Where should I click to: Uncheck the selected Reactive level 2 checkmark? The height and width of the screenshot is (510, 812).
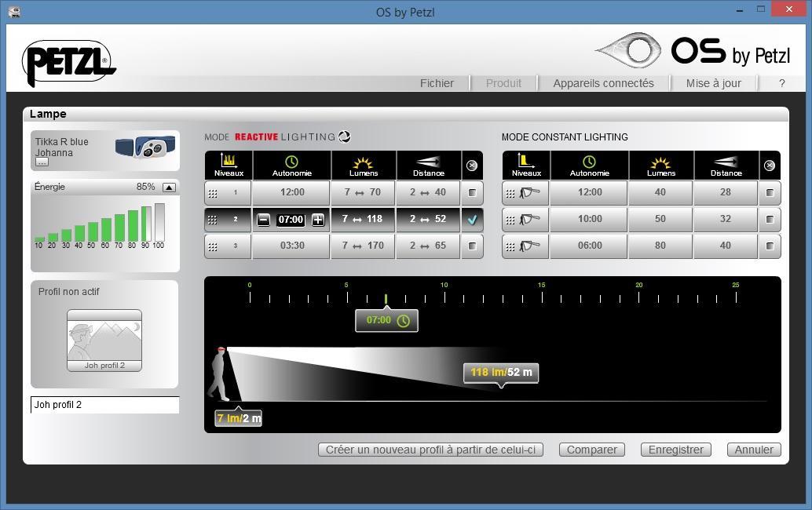point(472,220)
